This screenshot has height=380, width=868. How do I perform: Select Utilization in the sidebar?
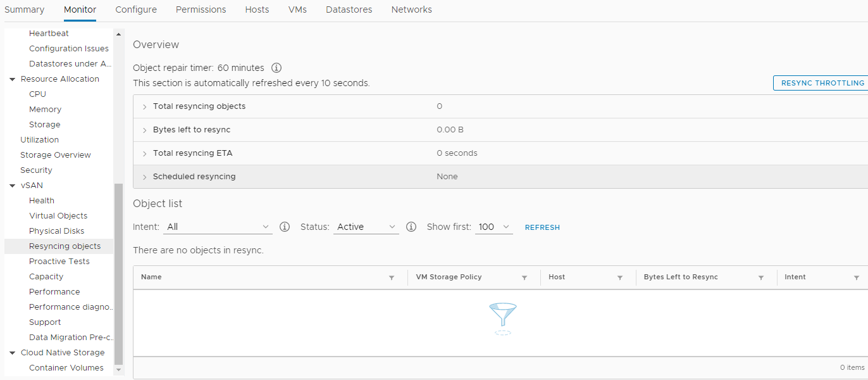click(39, 140)
